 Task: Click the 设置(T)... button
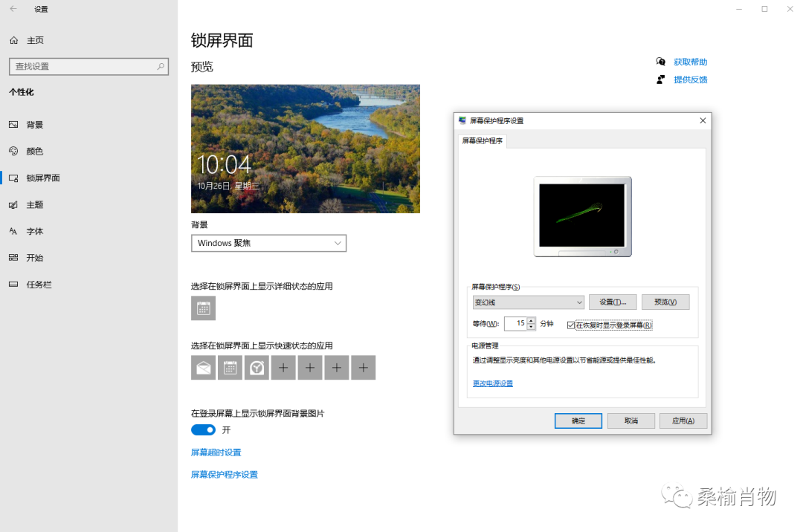click(x=613, y=302)
